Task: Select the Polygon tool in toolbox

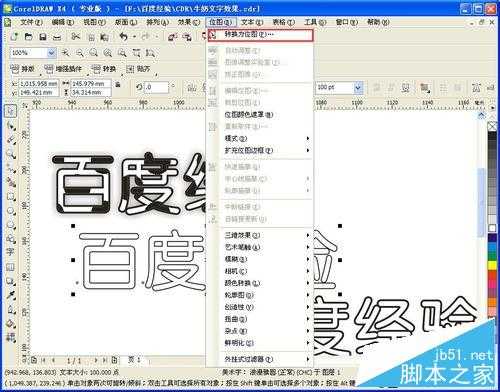Action: click(x=11, y=225)
